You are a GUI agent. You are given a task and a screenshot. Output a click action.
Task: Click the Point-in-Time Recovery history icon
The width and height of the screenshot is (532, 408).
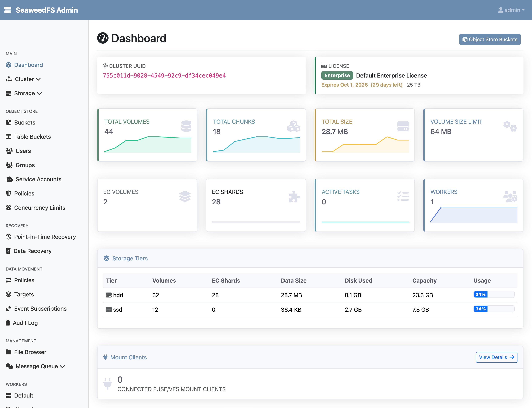[x=9, y=237]
